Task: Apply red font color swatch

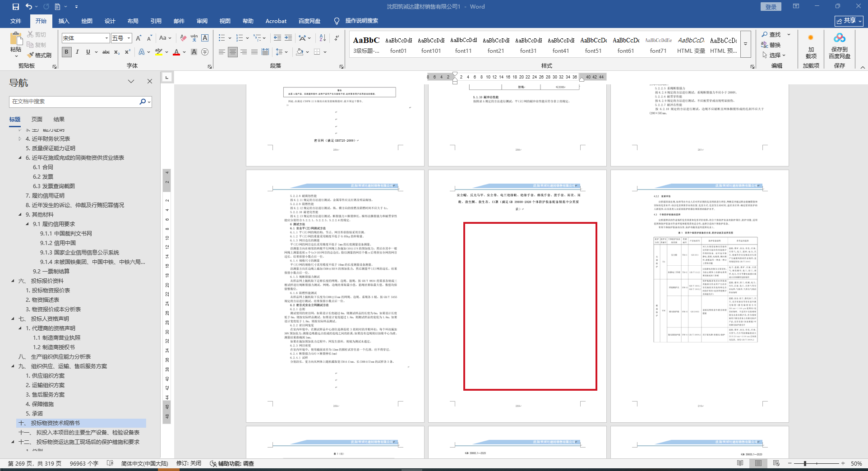Action: click(176, 52)
